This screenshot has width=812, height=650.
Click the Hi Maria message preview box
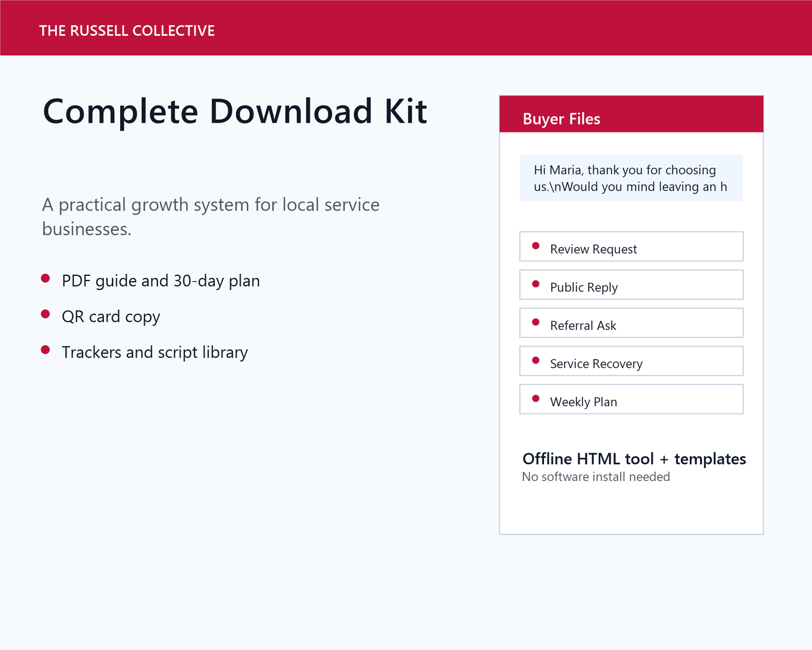pos(631,178)
